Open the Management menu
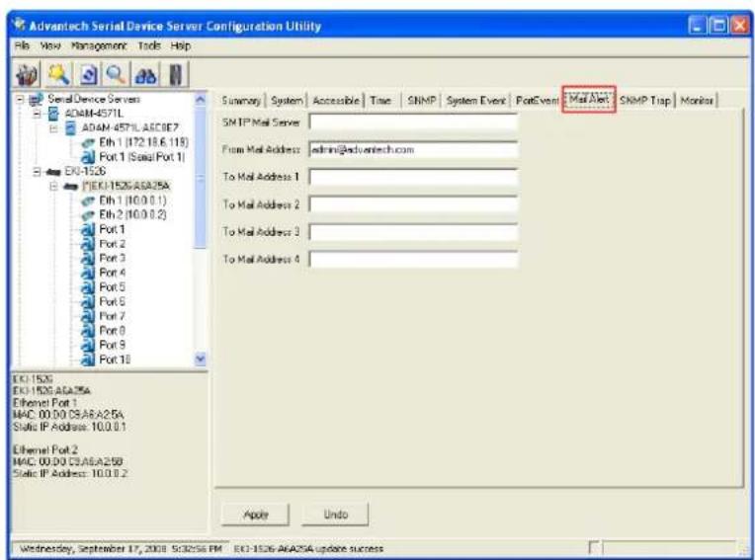Image resolution: width=755 pixels, height=560 pixels. [99, 46]
